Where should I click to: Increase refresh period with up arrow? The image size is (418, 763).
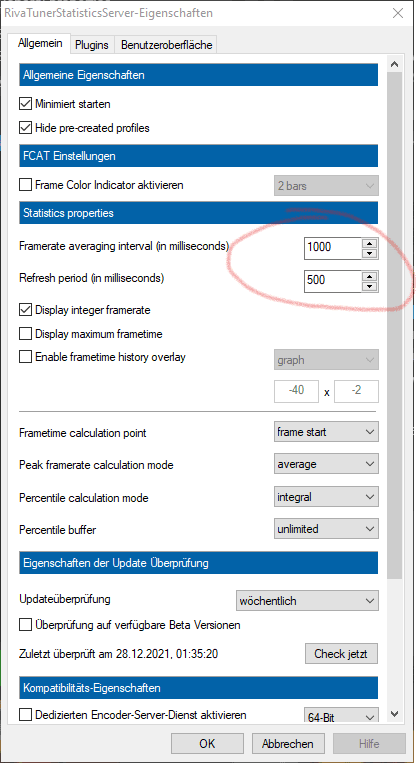point(370,275)
